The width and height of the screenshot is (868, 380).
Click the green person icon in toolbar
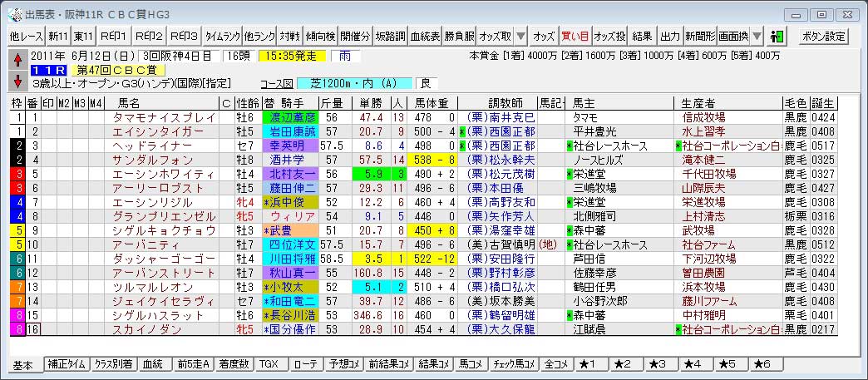pyautogui.click(x=778, y=37)
